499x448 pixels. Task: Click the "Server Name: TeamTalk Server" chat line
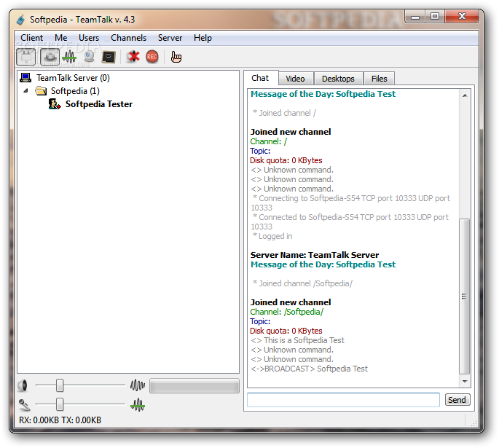(315, 255)
